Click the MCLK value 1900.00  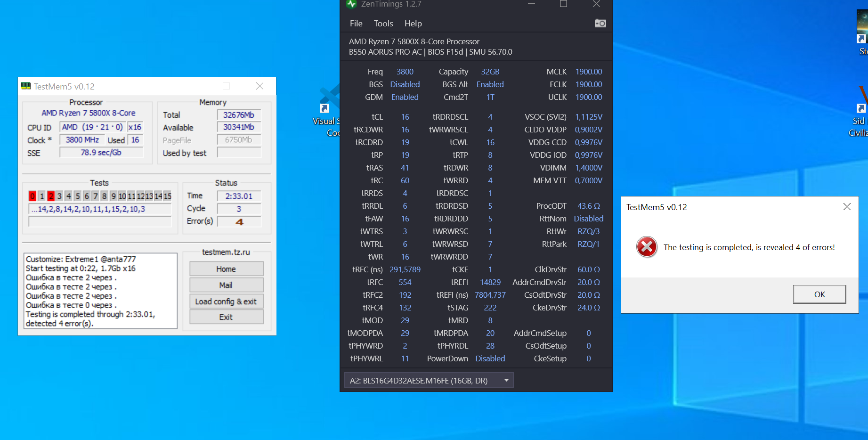click(x=589, y=72)
